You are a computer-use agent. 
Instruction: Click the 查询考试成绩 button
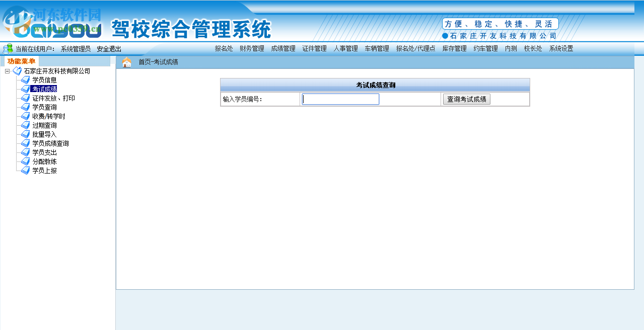(x=466, y=99)
